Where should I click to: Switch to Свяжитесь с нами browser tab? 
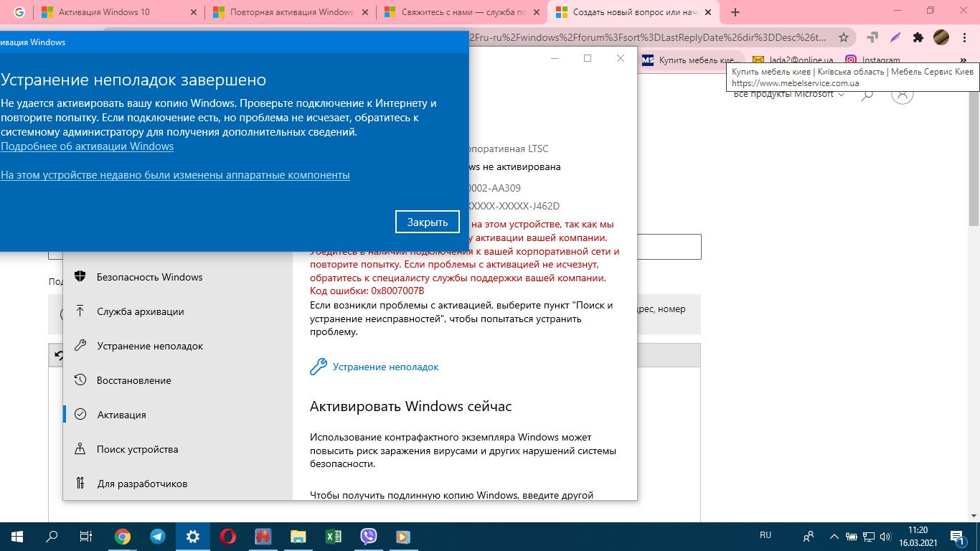[461, 12]
